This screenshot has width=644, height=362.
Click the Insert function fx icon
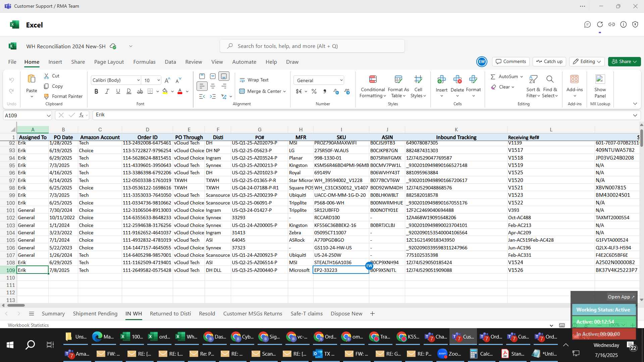tap(81, 115)
